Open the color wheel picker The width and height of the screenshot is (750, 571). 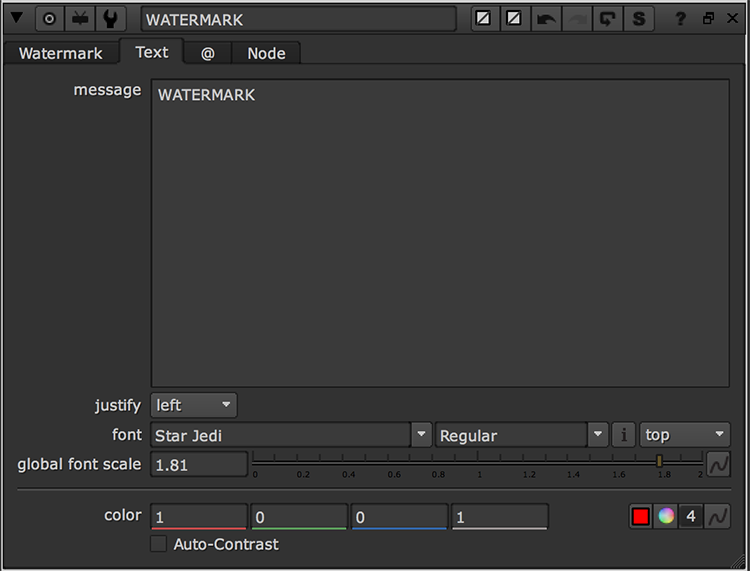[x=666, y=516]
